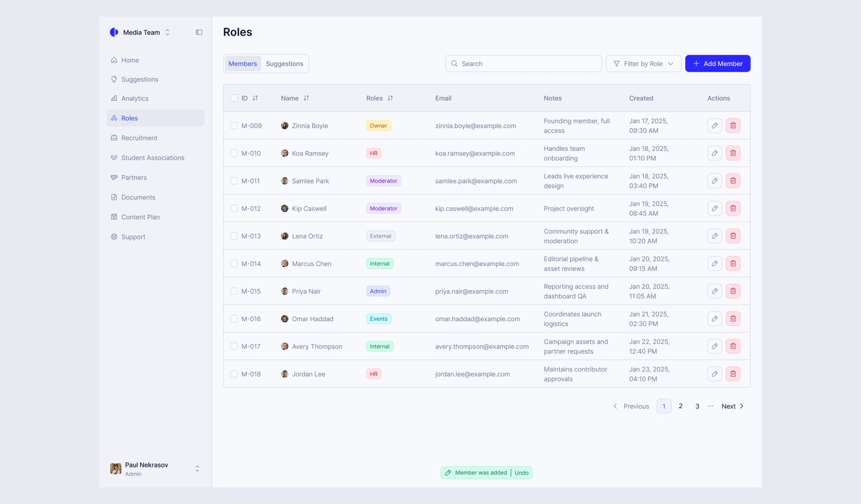
Task: Open Documents in the sidebar
Action: pyautogui.click(x=156, y=197)
